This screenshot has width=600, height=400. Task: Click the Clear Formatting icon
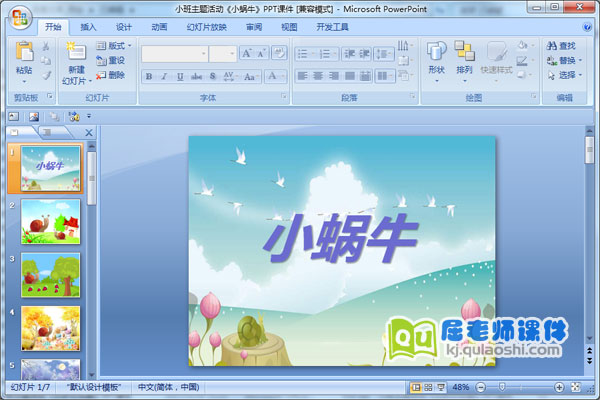click(279, 53)
